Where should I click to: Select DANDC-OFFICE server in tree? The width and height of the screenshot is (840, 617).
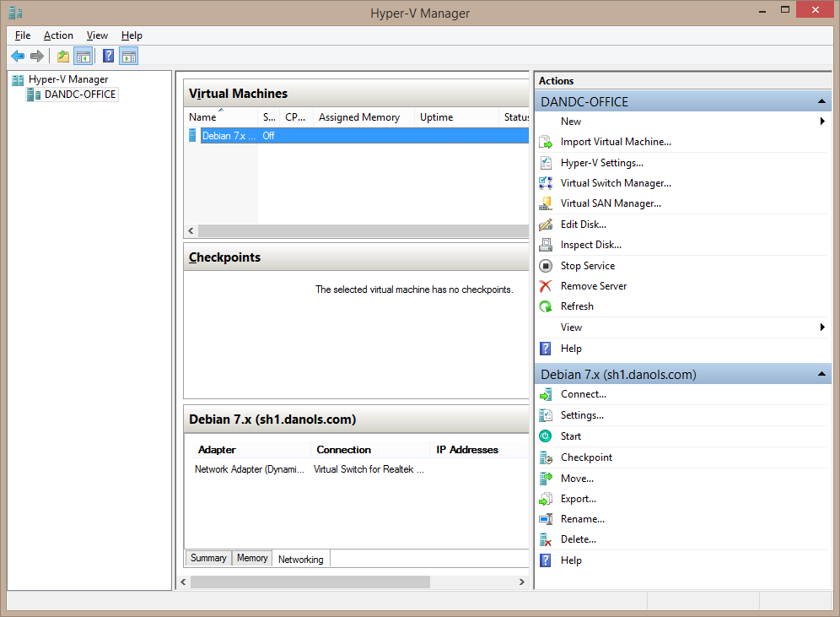coord(80,95)
